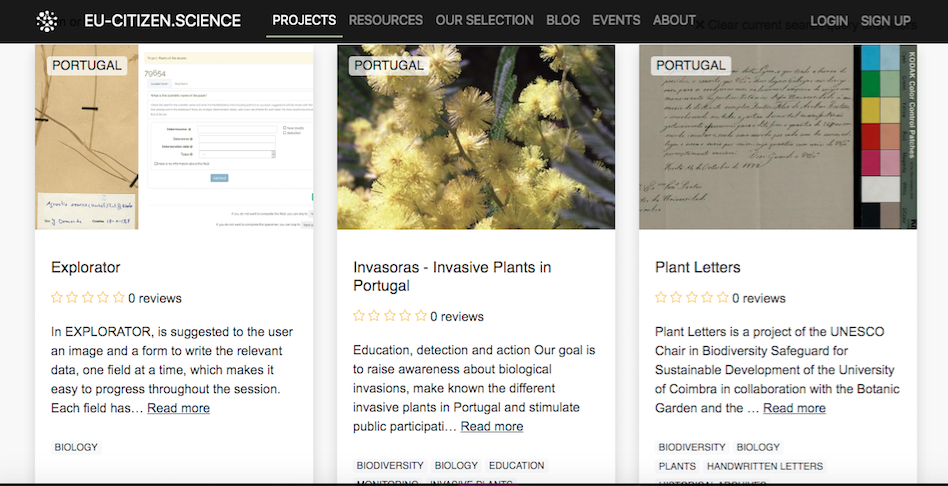
Task: Click the Invasoras yellow flowers thumbnail
Action: point(476,137)
